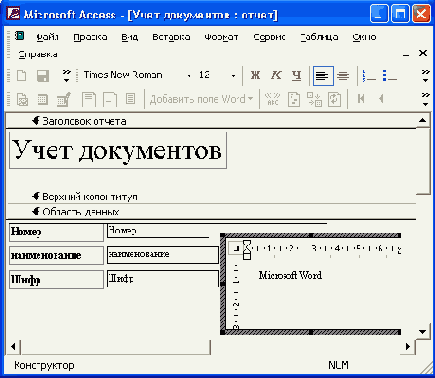Click the Access document icon in menu bar

coord(19,35)
